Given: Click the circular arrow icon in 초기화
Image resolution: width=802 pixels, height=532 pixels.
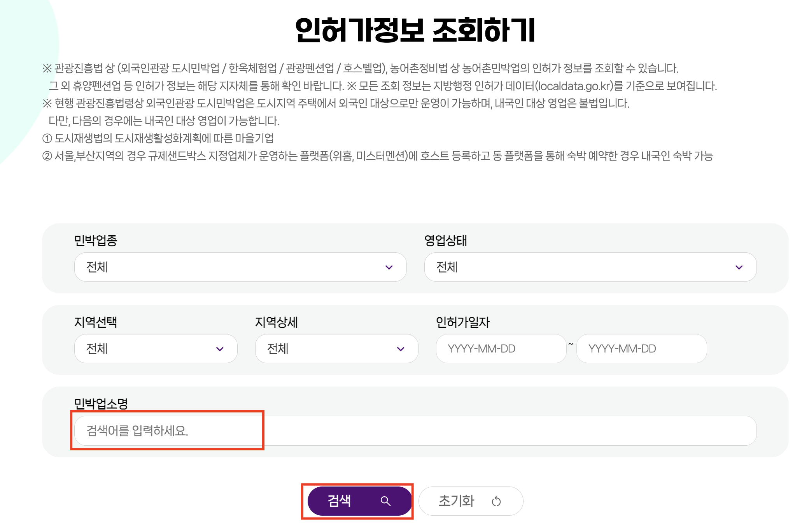Looking at the screenshot, I should (496, 501).
